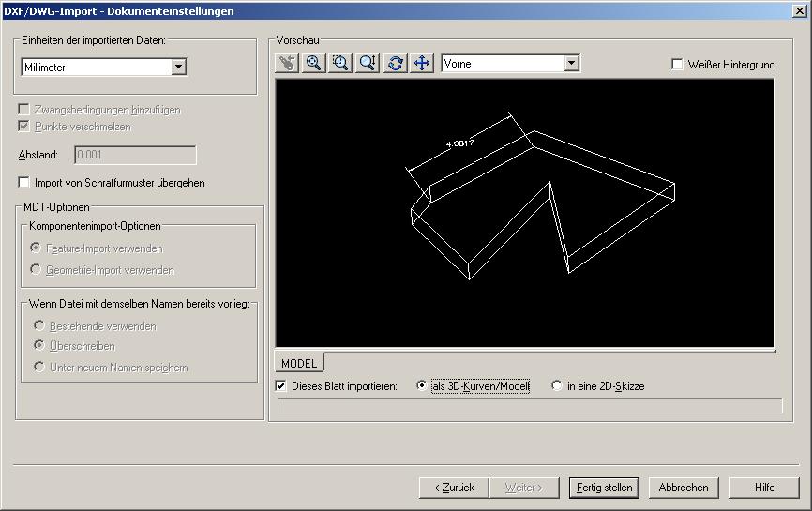Select in eine 2D-Skizze option
812x511 pixels.
(557, 385)
